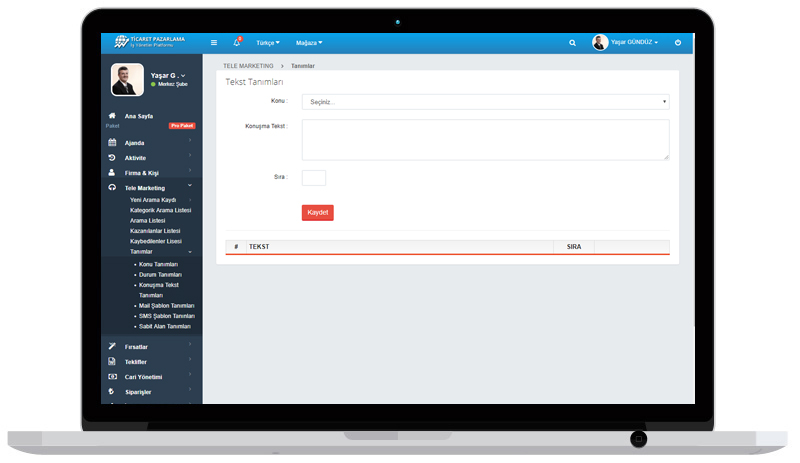Click the TELE MARKETING breadcrumb
Image resolution: width=800 pixels, height=463 pixels.
pos(248,66)
